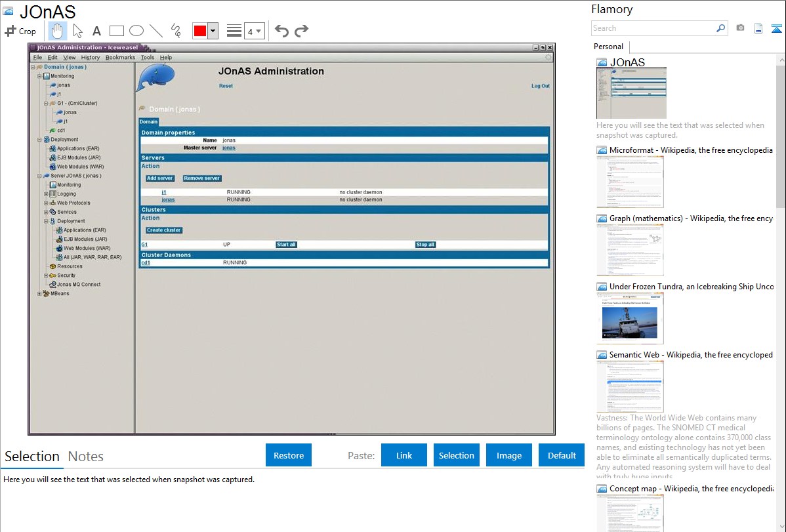The height and width of the screenshot is (532, 786).
Task: Select the text annotation tool
Action: (96, 31)
